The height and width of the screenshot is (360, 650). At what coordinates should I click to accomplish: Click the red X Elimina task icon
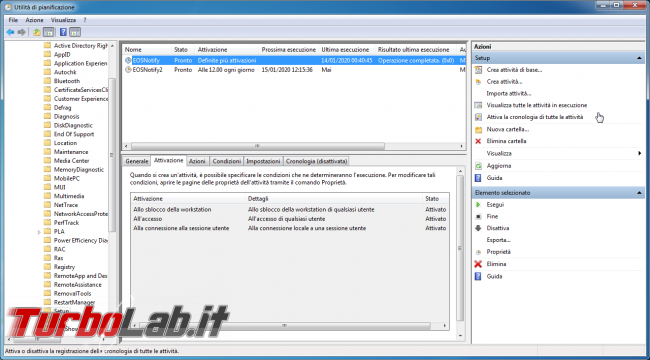[478, 264]
